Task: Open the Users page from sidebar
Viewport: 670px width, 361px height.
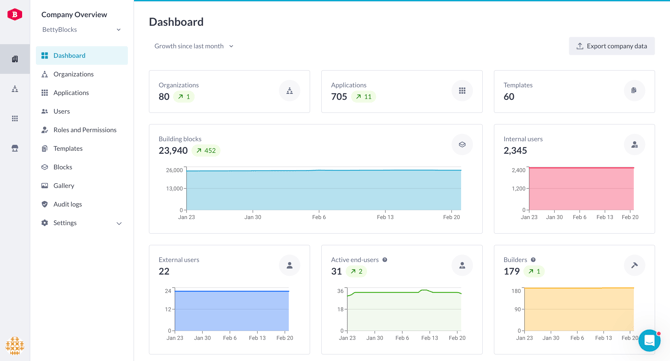Action: (82, 111)
